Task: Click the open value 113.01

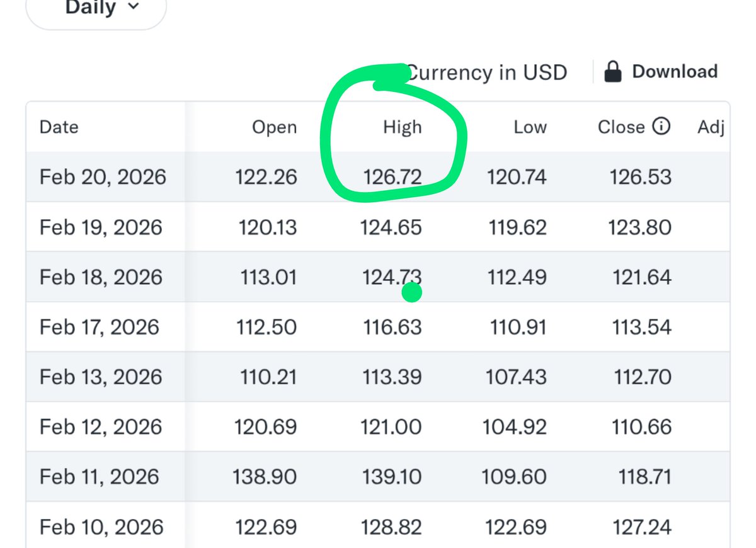Action: pyautogui.click(x=268, y=277)
